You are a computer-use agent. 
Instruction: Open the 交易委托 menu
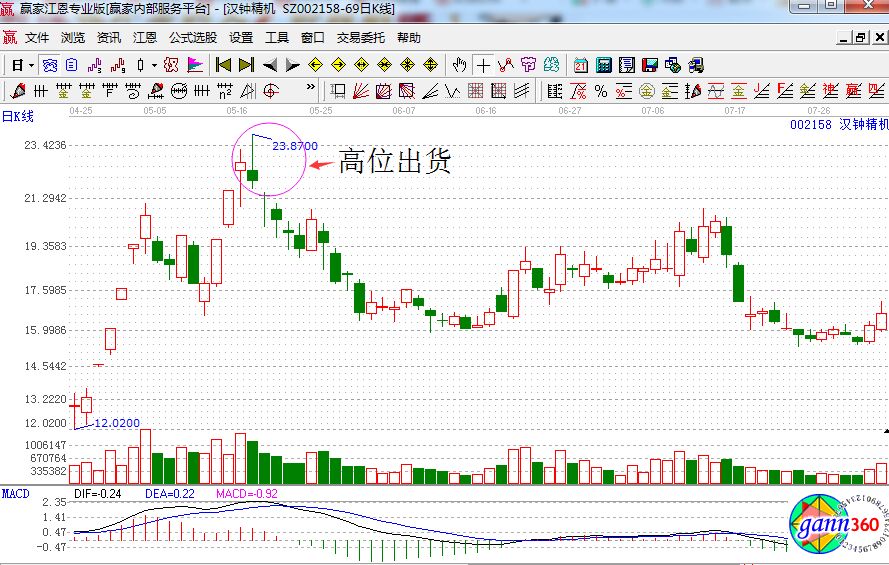tap(360, 38)
